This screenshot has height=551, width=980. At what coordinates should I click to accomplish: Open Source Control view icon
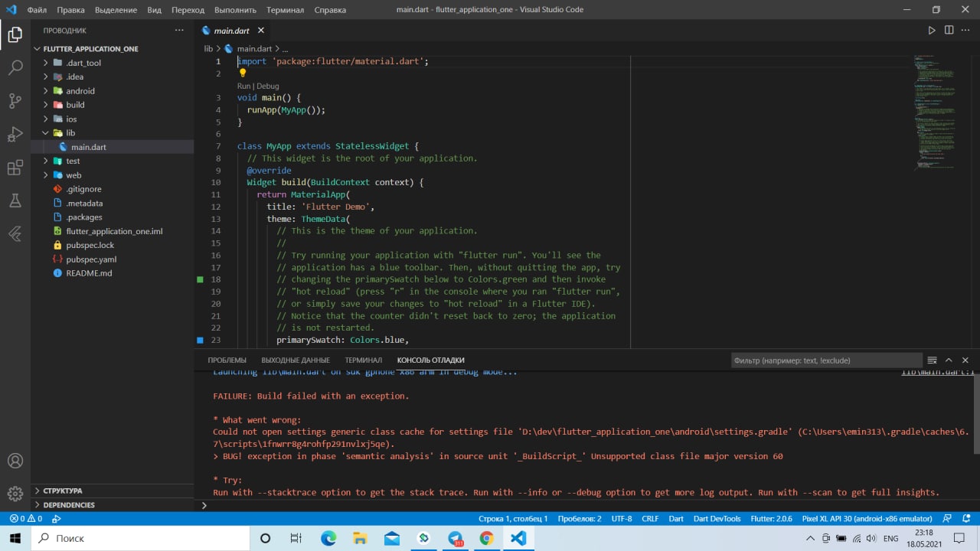pyautogui.click(x=15, y=101)
